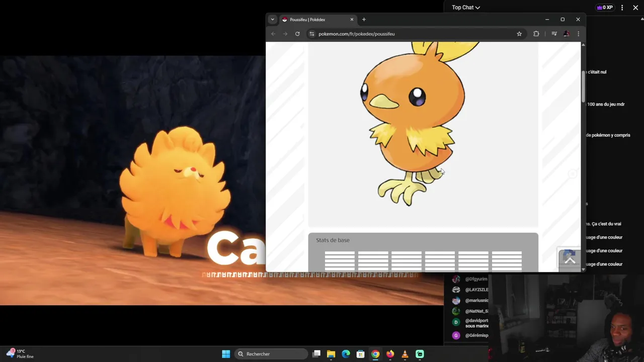Open VLC media player from the taskbar

pos(405,354)
